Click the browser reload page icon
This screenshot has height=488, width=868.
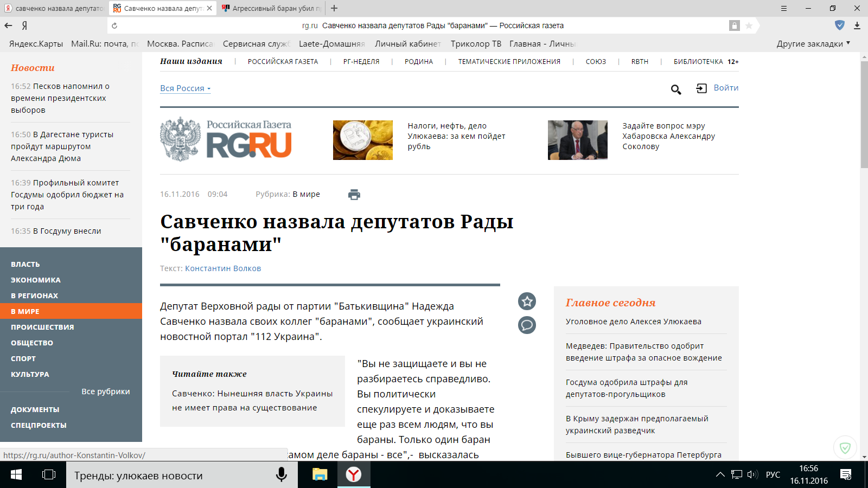click(x=114, y=25)
